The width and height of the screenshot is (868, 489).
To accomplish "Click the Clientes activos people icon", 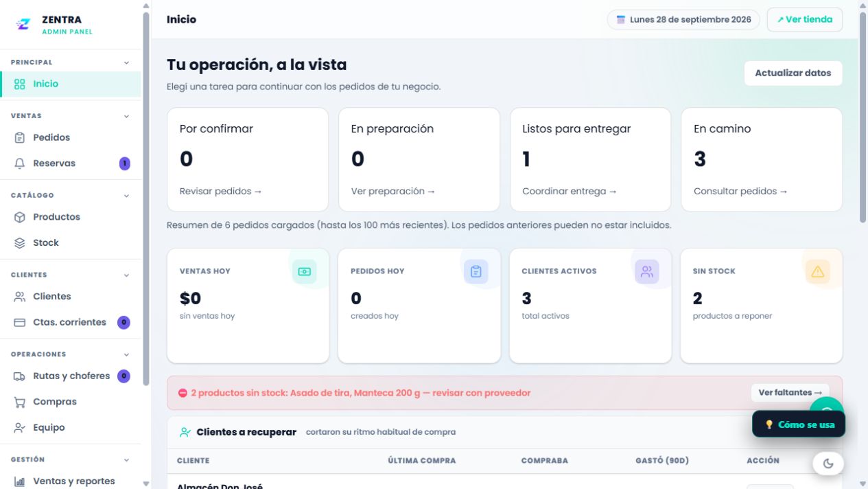I will point(646,271).
